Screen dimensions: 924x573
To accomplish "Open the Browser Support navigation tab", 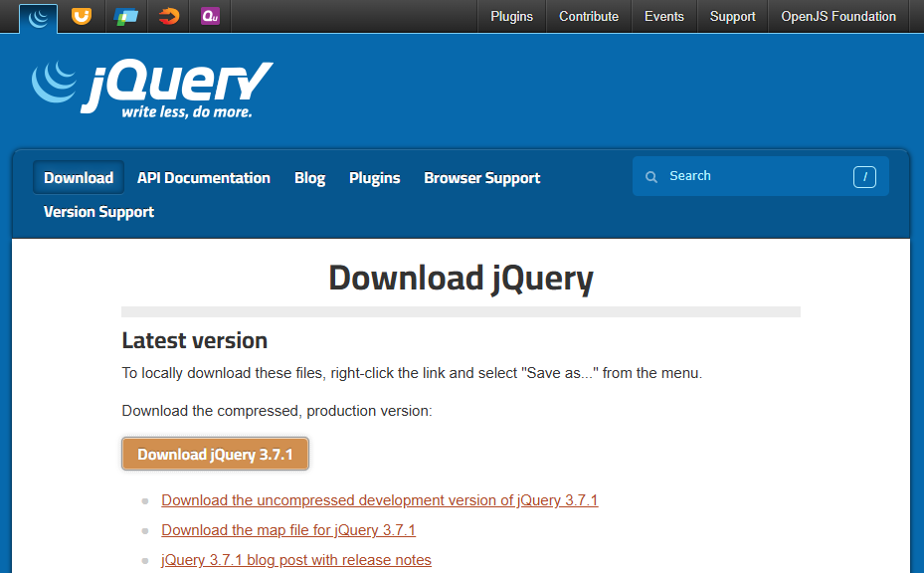I will tap(481, 178).
